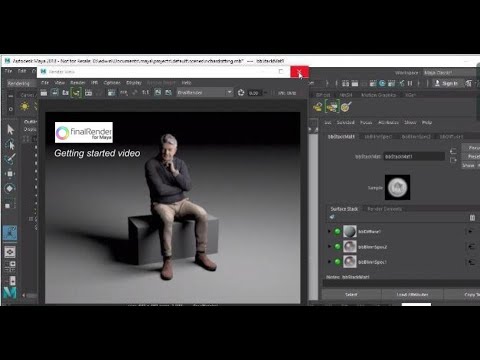The width and height of the screenshot is (480, 360).
Task: Click the green-highlighted IPR render icon
Action: (x=76, y=93)
